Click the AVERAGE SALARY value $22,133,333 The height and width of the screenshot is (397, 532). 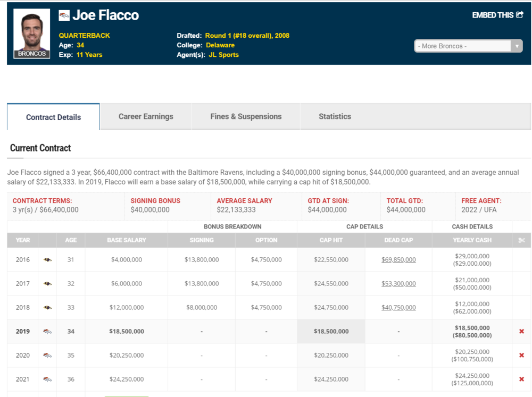click(x=236, y=210)
